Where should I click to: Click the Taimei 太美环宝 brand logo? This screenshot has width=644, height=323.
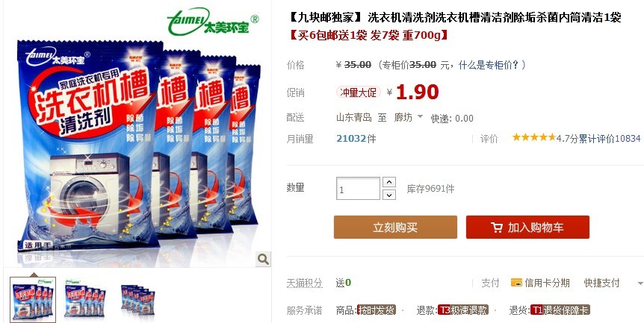click(x=213, y=22)
